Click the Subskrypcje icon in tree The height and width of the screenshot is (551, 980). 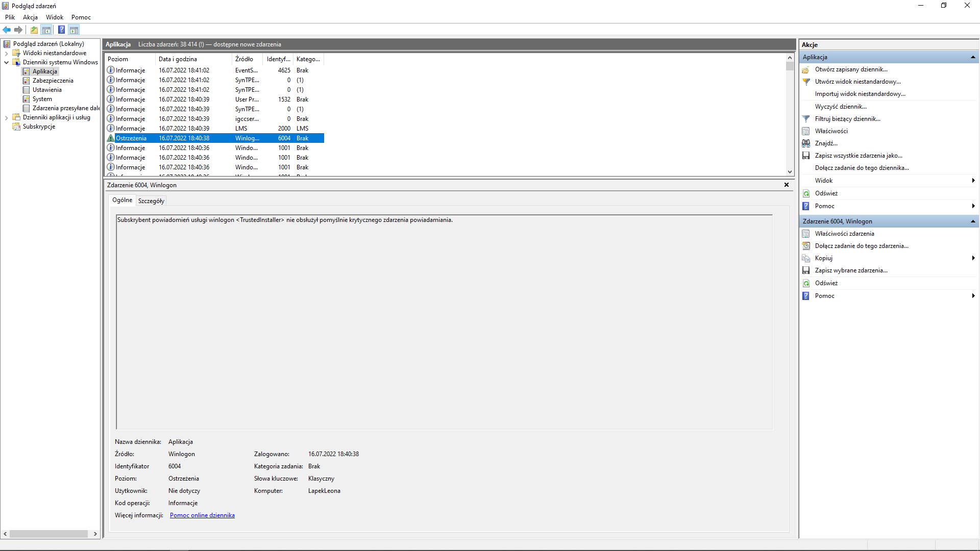point(16,127)
